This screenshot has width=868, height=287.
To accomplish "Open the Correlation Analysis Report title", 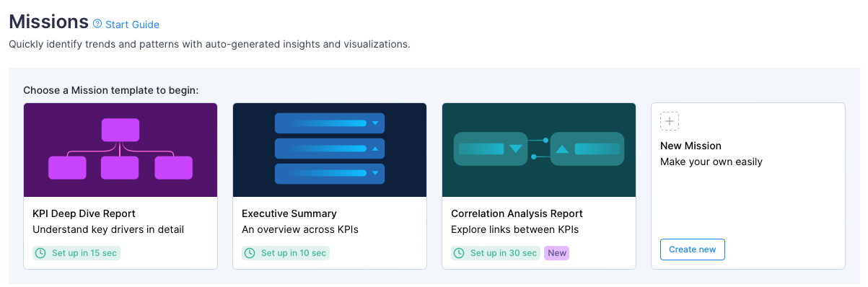I will [517, 213].
